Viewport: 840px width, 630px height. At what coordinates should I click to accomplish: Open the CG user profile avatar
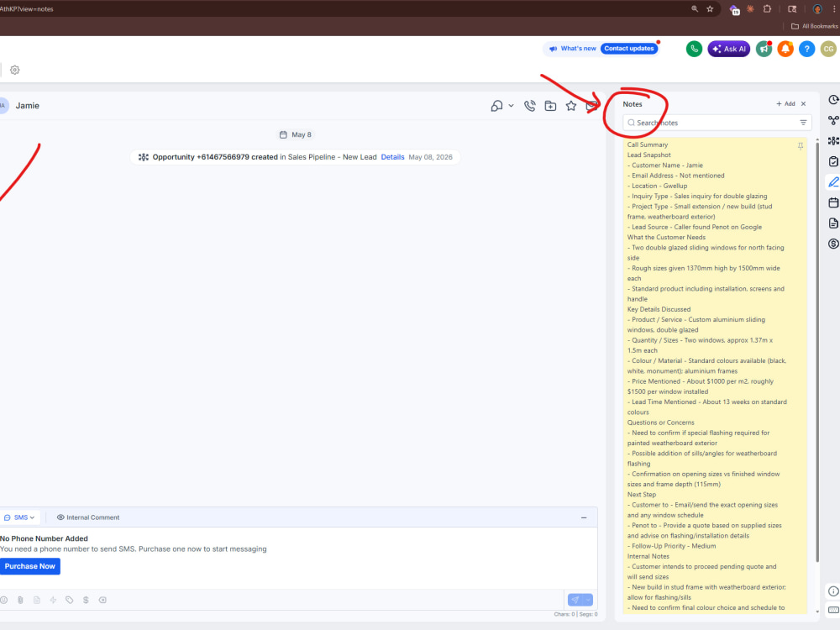coord(828,49)
